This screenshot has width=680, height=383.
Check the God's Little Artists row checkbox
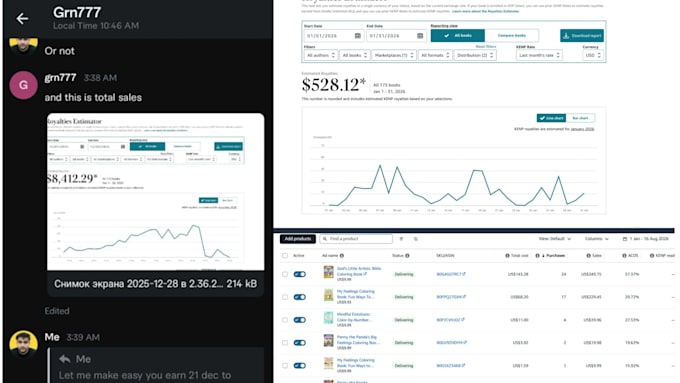pos(285,274)
